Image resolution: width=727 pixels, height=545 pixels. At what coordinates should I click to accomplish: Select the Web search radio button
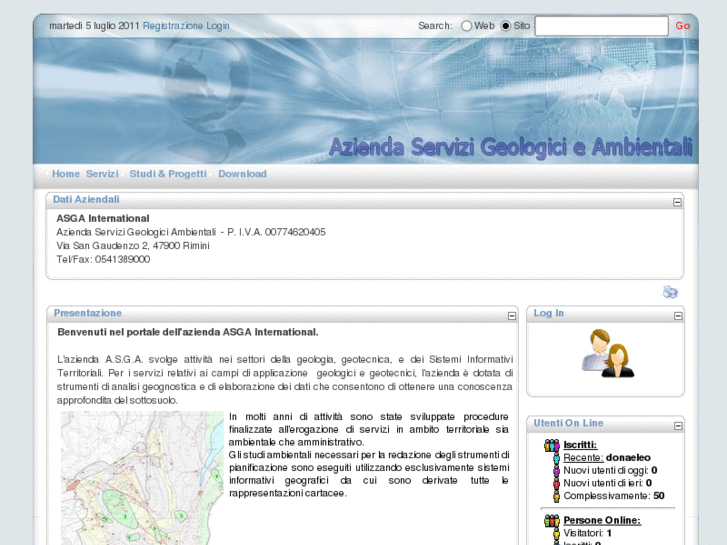[x=466, y=26]
